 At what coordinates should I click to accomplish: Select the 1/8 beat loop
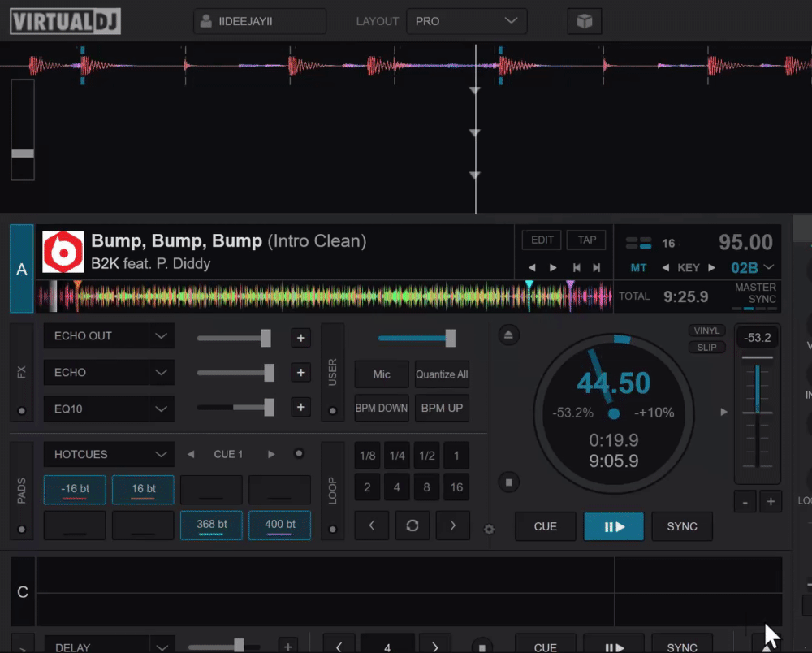pyautogui.click(x=368, y=456)
